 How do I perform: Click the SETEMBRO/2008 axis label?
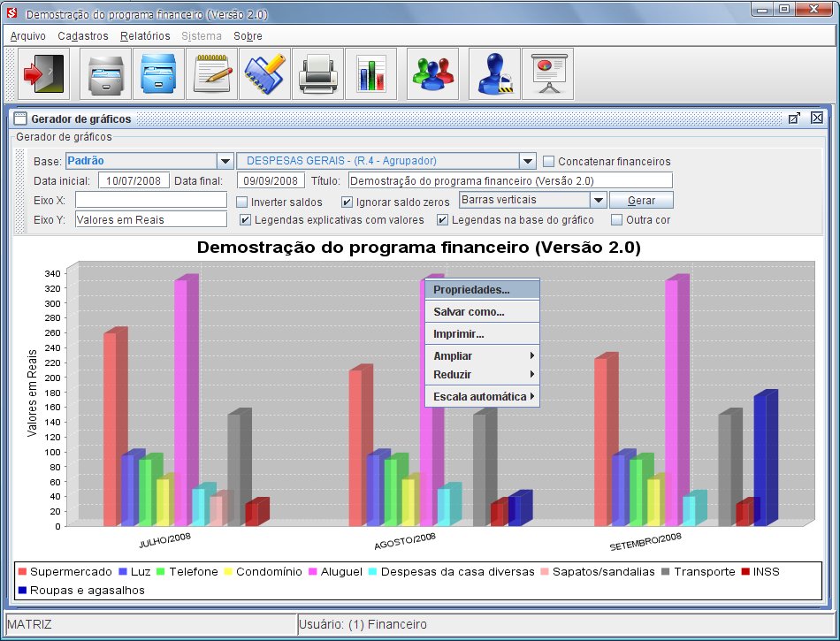645,542
